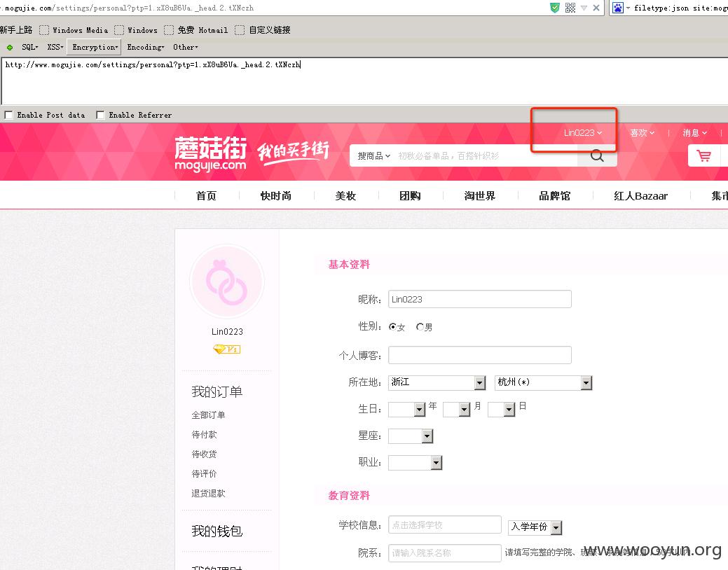Open the Encryption menu in HackBar

coord(95,47)
